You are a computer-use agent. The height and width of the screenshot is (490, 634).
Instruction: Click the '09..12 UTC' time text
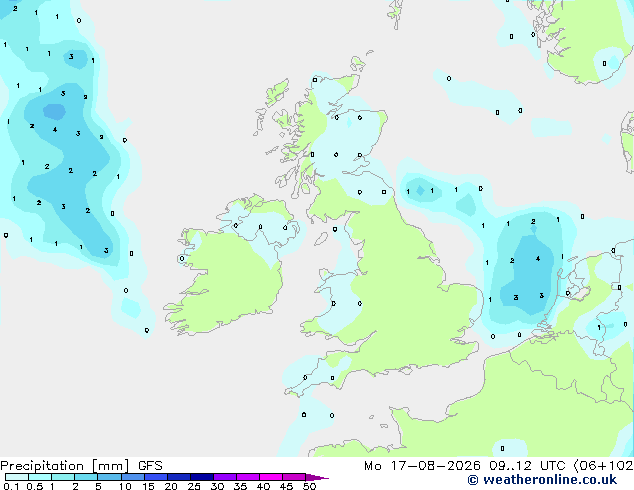coord(527,466)
